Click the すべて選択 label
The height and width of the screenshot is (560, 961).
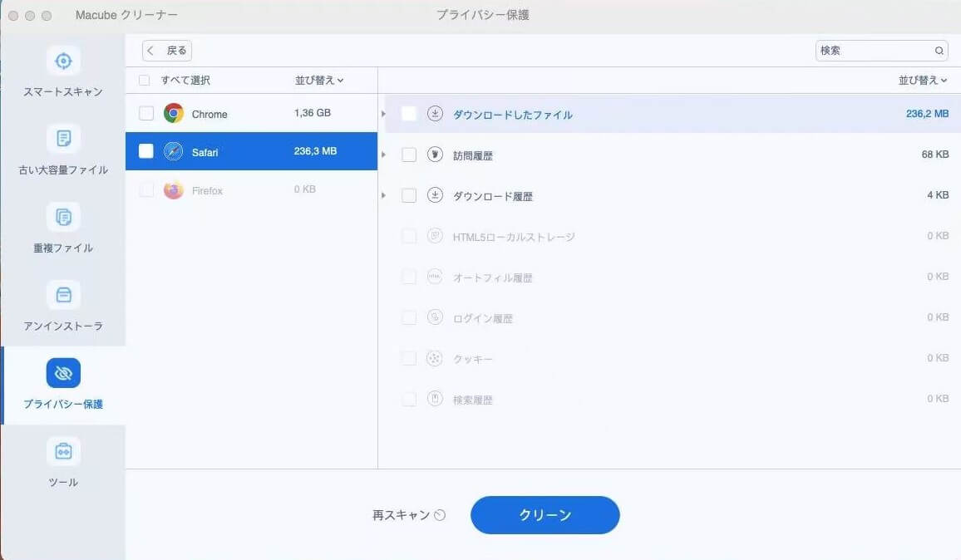[185, 81]
